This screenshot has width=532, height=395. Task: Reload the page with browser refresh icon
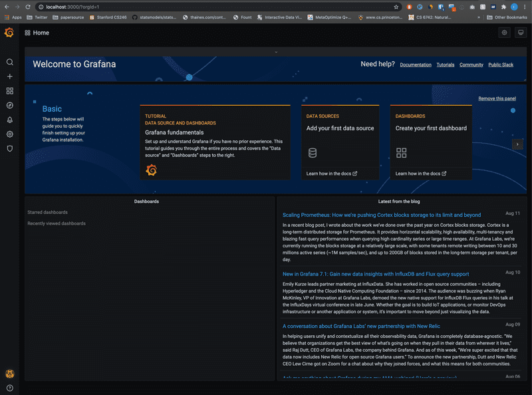click(28, 7)
